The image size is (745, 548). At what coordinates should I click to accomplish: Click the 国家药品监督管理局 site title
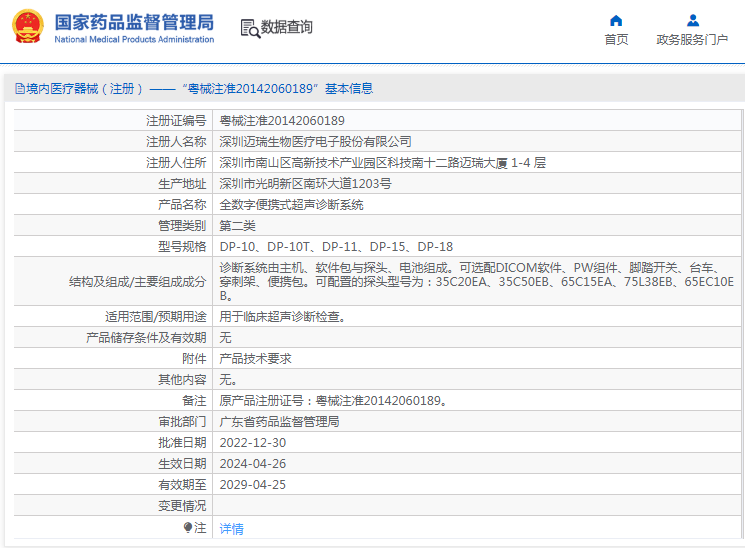(x=133, y=21)
